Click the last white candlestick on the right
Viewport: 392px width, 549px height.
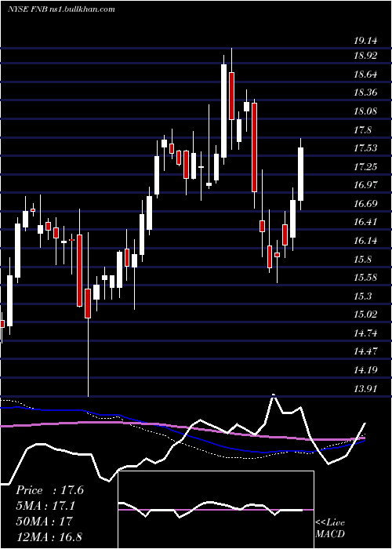300,174
